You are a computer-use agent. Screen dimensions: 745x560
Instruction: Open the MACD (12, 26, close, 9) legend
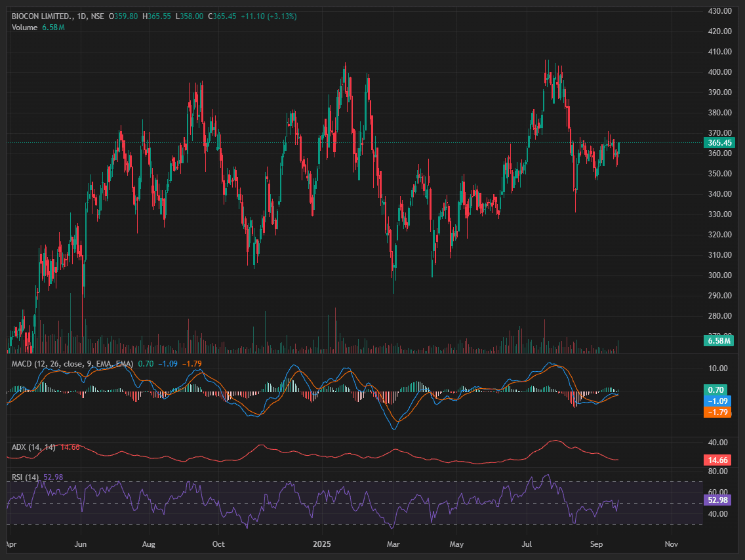point(72,364)
